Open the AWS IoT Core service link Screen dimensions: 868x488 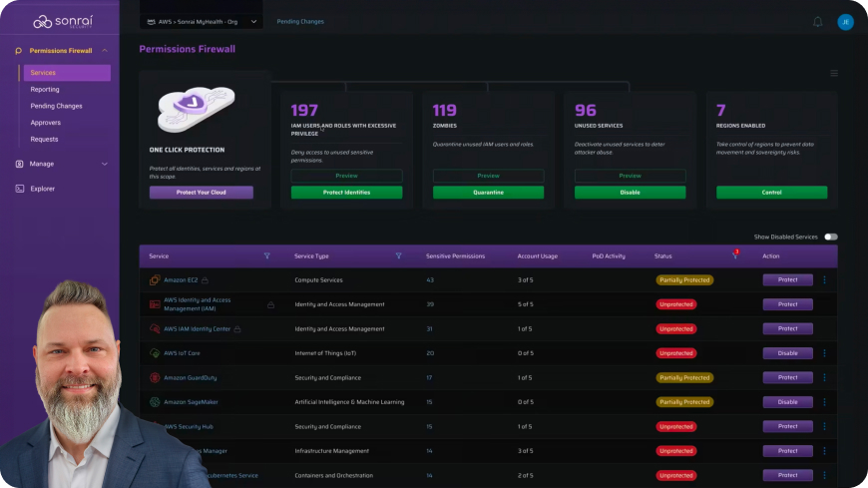coord(182,353)
